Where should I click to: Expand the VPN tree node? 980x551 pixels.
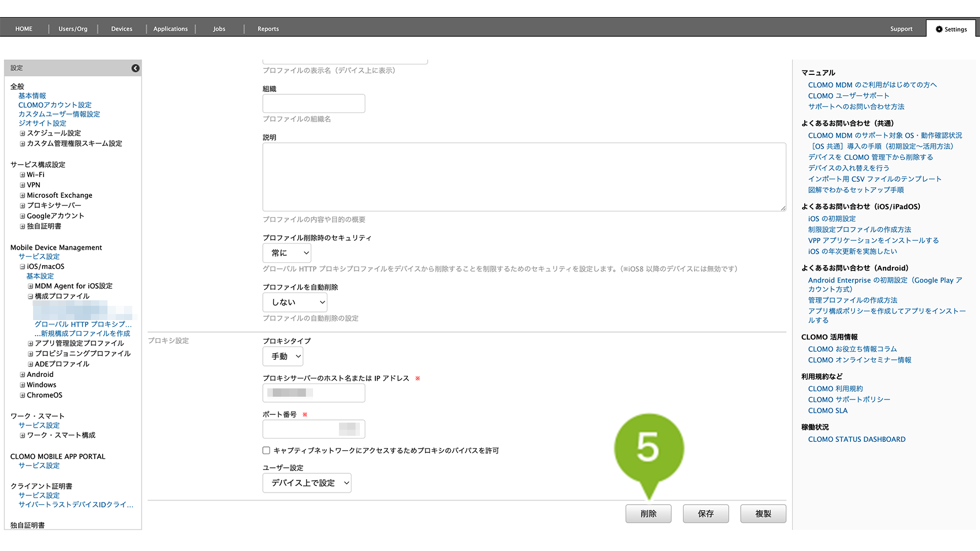click(23, 185)
